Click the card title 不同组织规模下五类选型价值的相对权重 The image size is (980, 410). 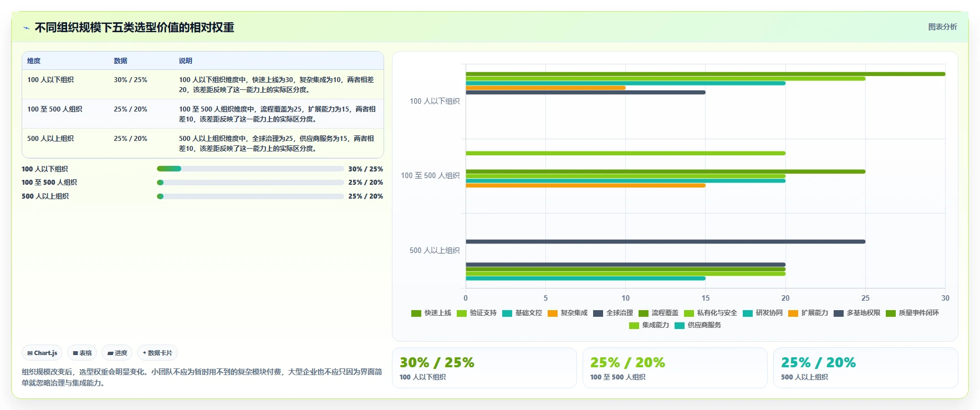(135, 27)
